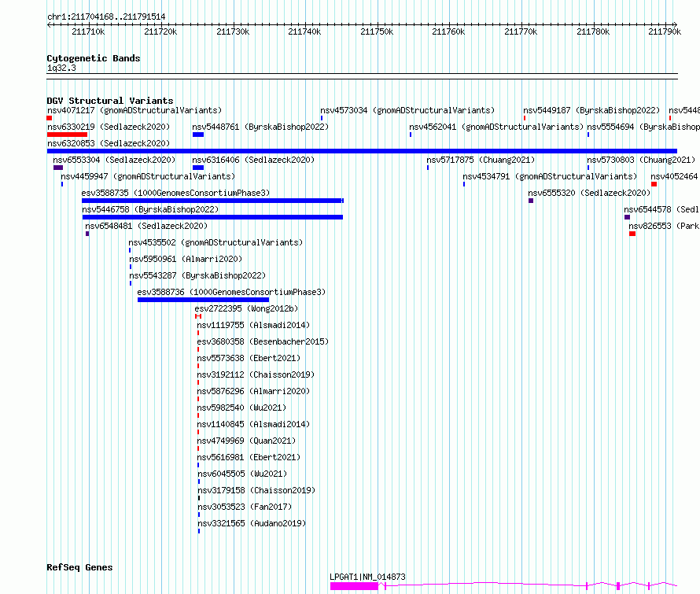Click nsv3179158 (Chaisson2019) label

[256, 490]
